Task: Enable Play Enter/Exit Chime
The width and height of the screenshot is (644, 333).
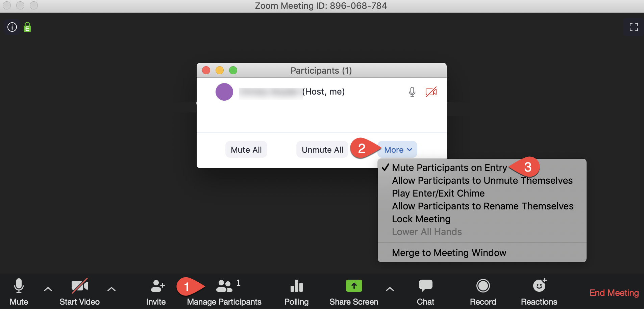Action: point(438,193)
